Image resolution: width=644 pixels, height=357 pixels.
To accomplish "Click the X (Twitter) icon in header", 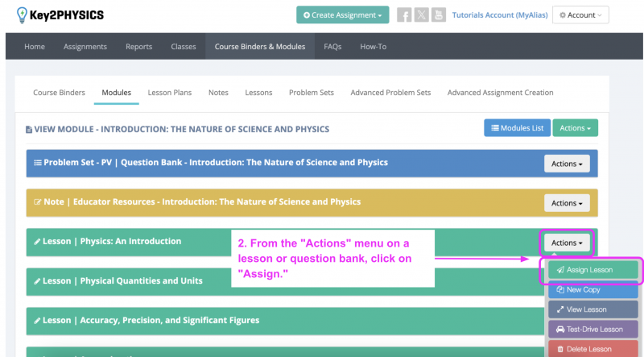I will 421,15.
